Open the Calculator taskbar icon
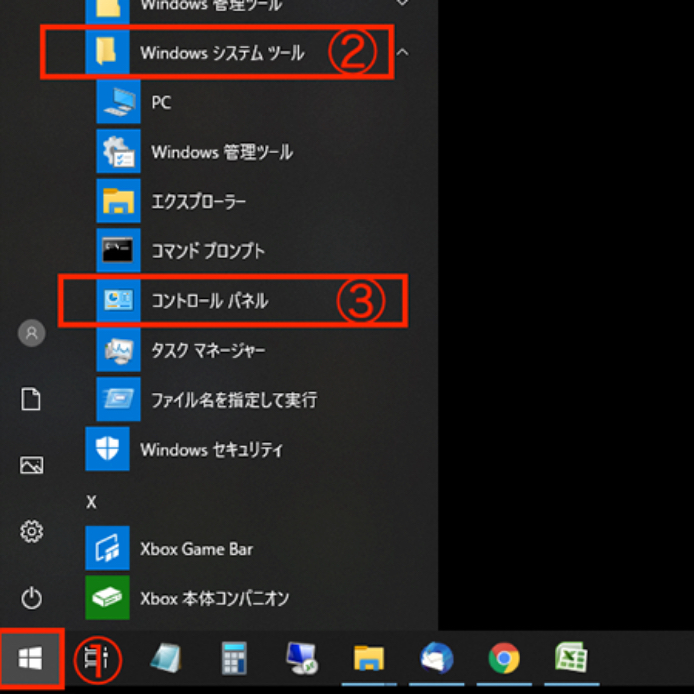This screenshot has height=694, width=694. pyautogui.click(x=234, y=658)
